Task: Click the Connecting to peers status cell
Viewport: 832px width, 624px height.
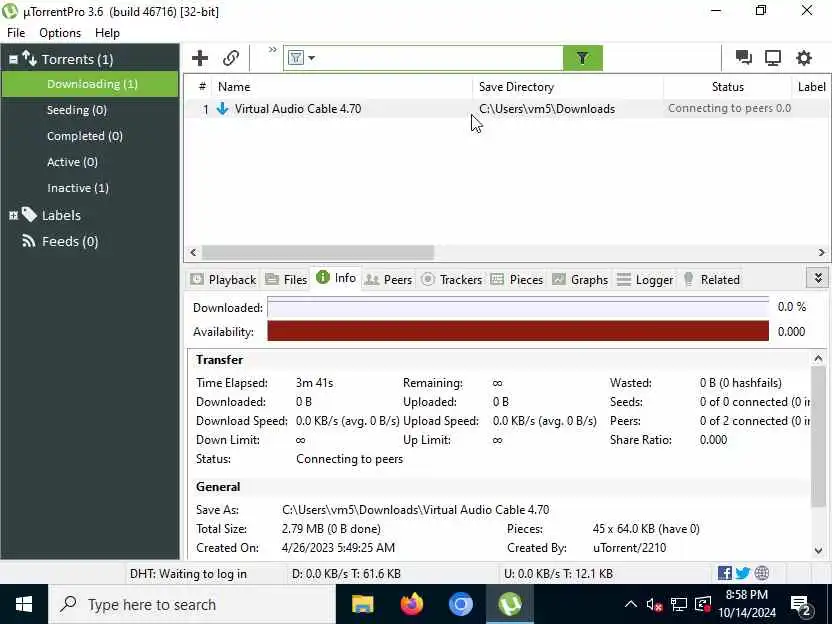Action: tap(730, 108)
